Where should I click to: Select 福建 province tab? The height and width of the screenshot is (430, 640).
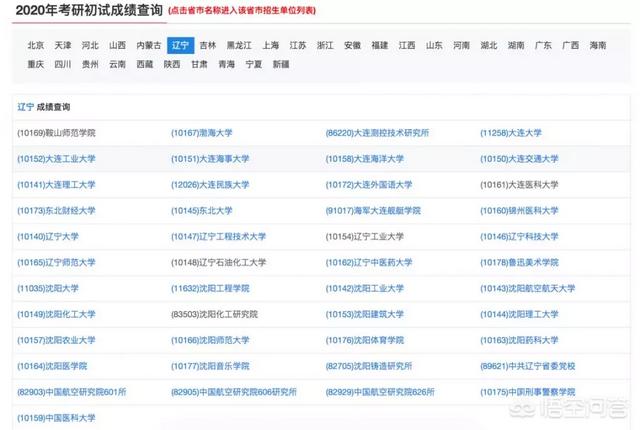coord(380,45)
